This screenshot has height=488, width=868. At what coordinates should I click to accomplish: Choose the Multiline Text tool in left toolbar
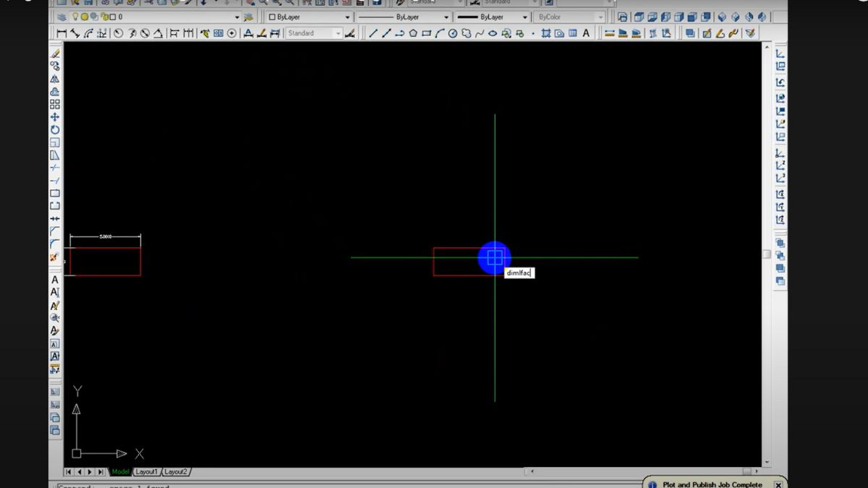tap(55, 279)
